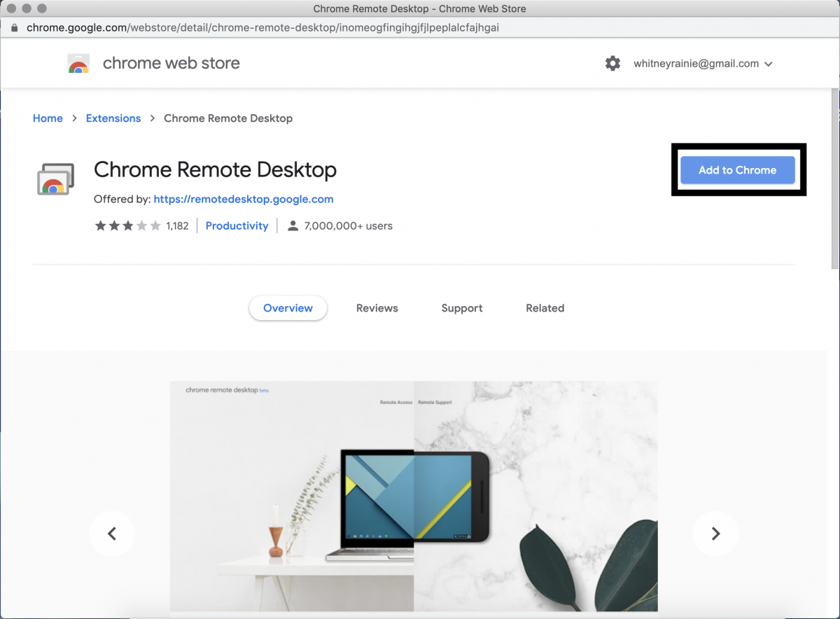Viewport: 840px width, 619px height.
Task: Click the Chrome Remote Desktop extension icon
Action: (x=55, y=179)
